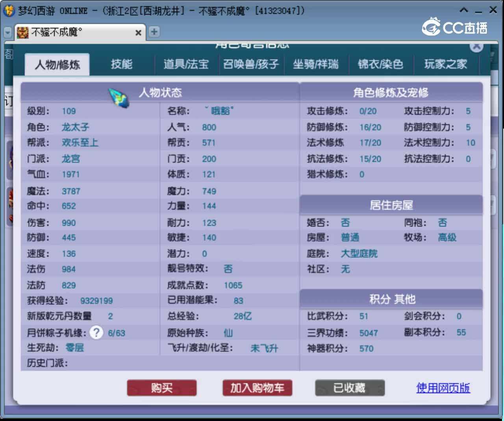Click the character value 龙太子
Screen dimensions: 504x421
(x=75, y=127)
